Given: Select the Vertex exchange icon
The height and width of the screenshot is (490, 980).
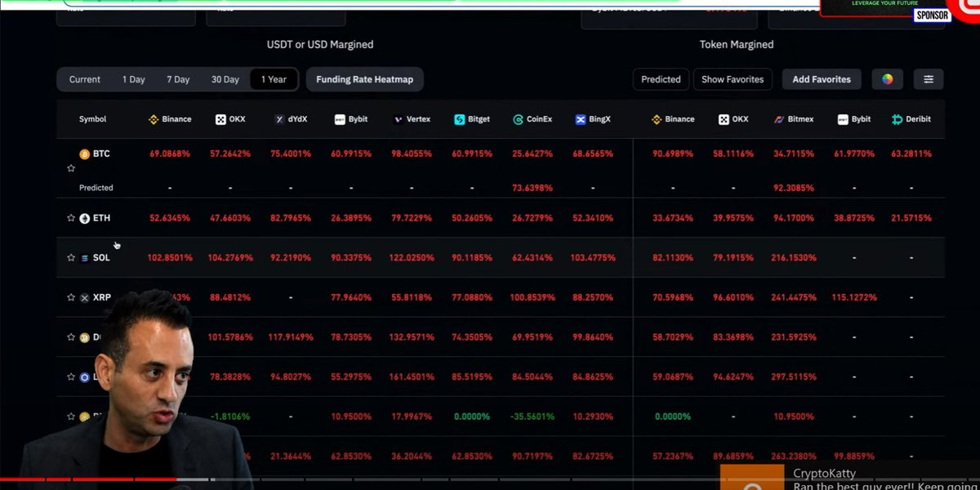Looking at the screenshot, I should [399, 118].
